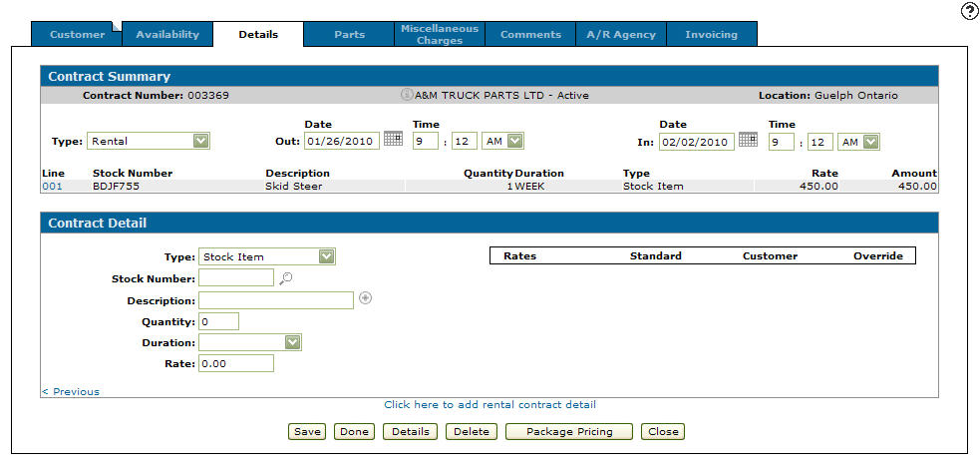980x466 pixels.
Task: Click the Customer rates column header
Action: pyautogui.click(x=770, y=255)
